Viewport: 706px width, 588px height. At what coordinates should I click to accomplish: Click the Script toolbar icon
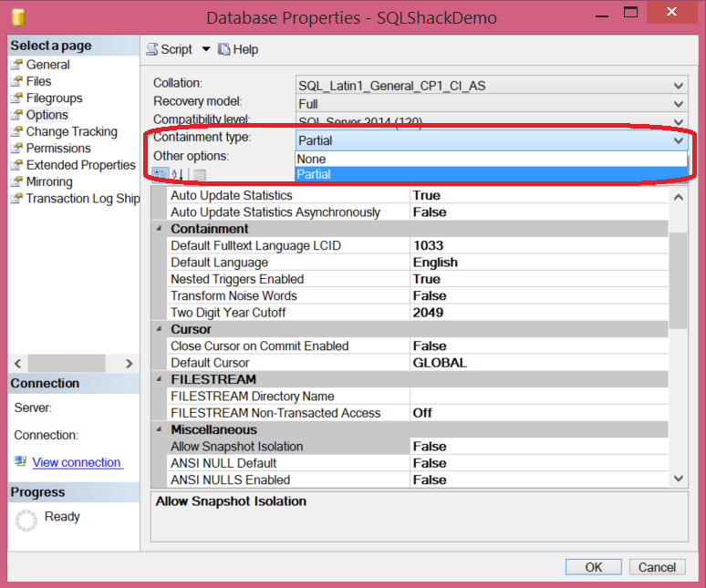pyautogui.click(x=152, y=49)
